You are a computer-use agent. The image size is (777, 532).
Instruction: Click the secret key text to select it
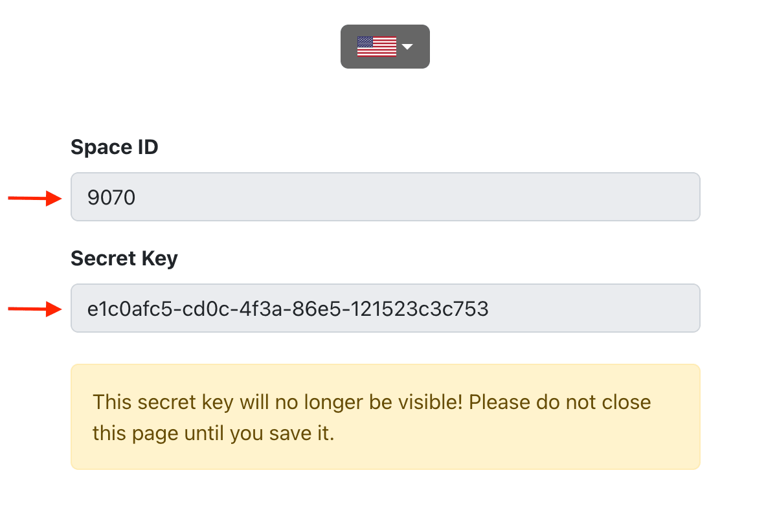287,309
